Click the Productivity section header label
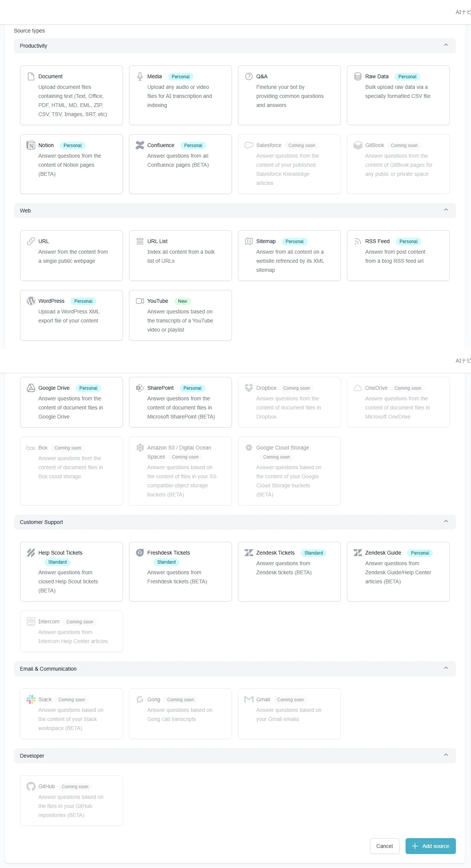Viewport: 471px width, 868px height. tap(33, 46)
